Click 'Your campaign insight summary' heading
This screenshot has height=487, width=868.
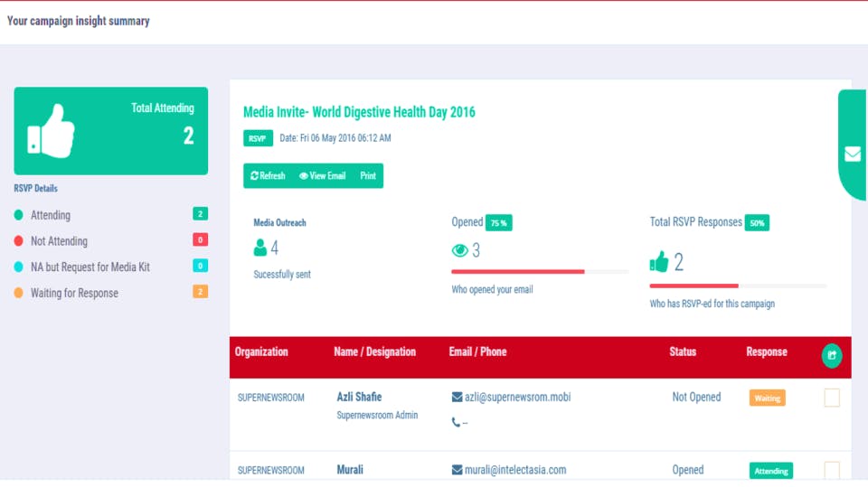click(x=78, y=21)
